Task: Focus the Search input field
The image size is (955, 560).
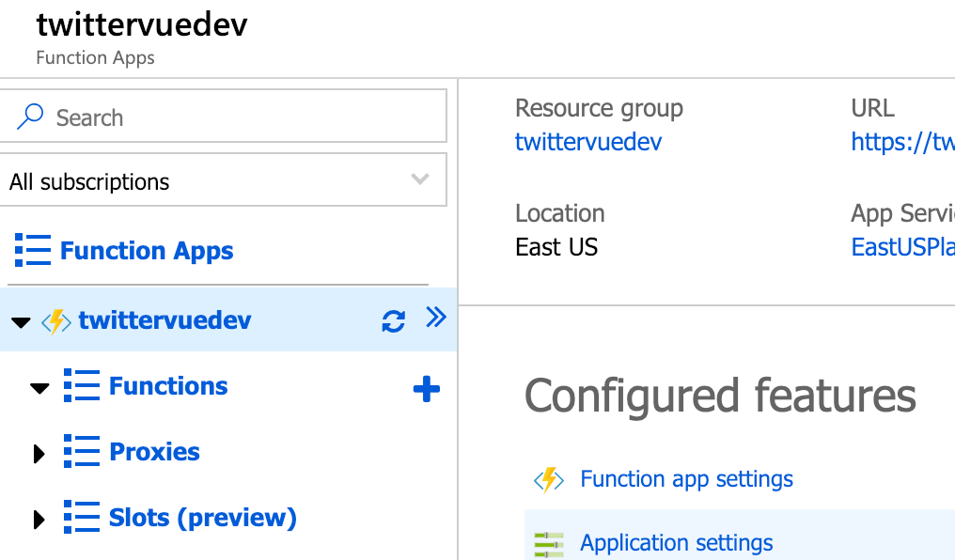Action: [x=223, y=117]
